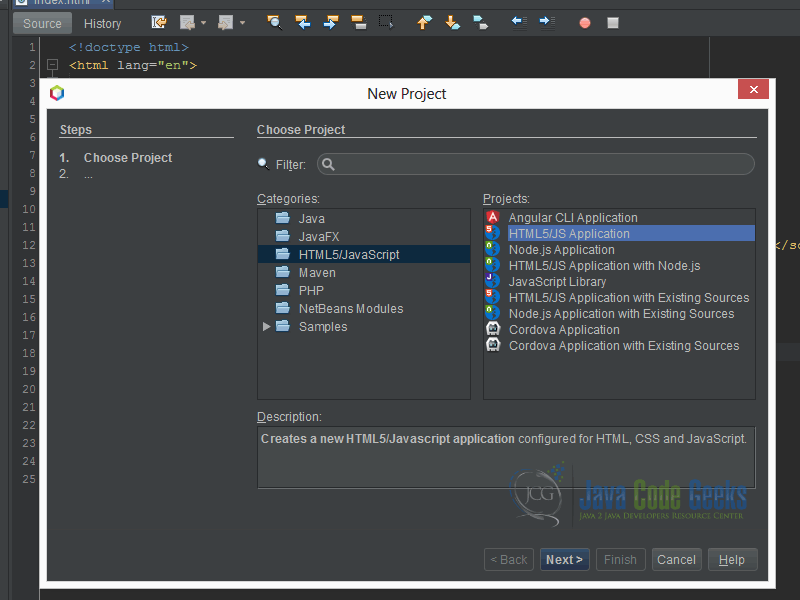Click Find Next Occurrence icon
Image resolution: width=800 pixels, height=600 pixels.
(x=331, y=22)
